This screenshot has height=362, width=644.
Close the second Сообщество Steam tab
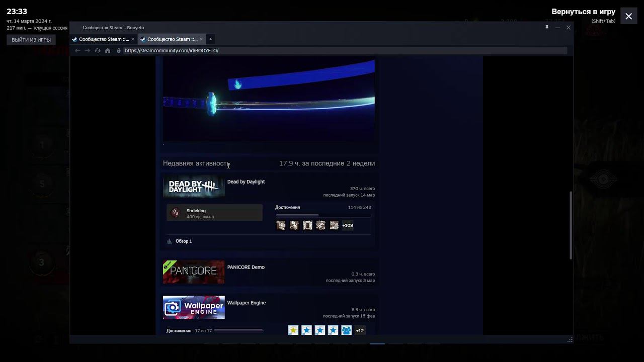click(x=201, y=39)
